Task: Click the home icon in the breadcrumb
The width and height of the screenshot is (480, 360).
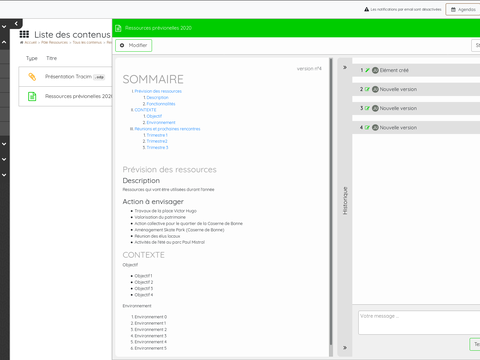Action: (x=21, y=42)
